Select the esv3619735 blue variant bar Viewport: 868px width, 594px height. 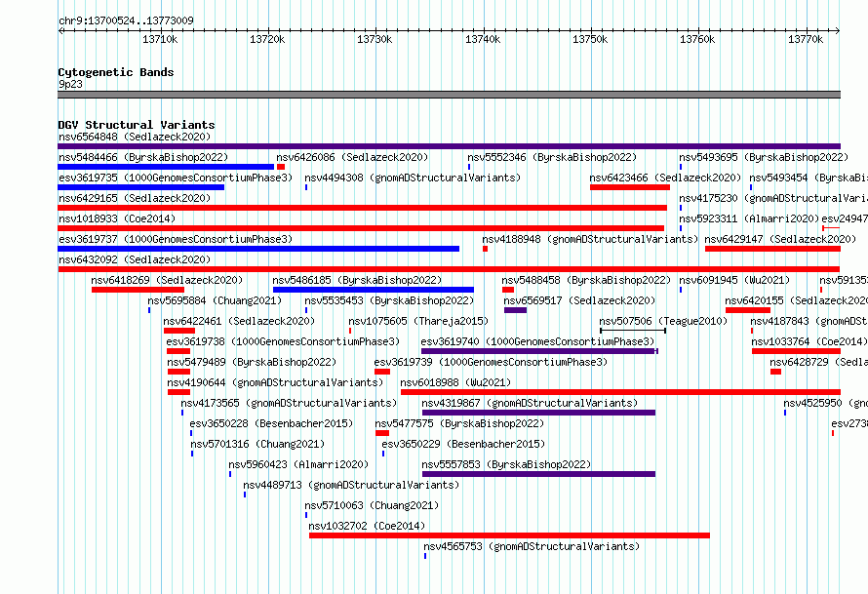140,187
